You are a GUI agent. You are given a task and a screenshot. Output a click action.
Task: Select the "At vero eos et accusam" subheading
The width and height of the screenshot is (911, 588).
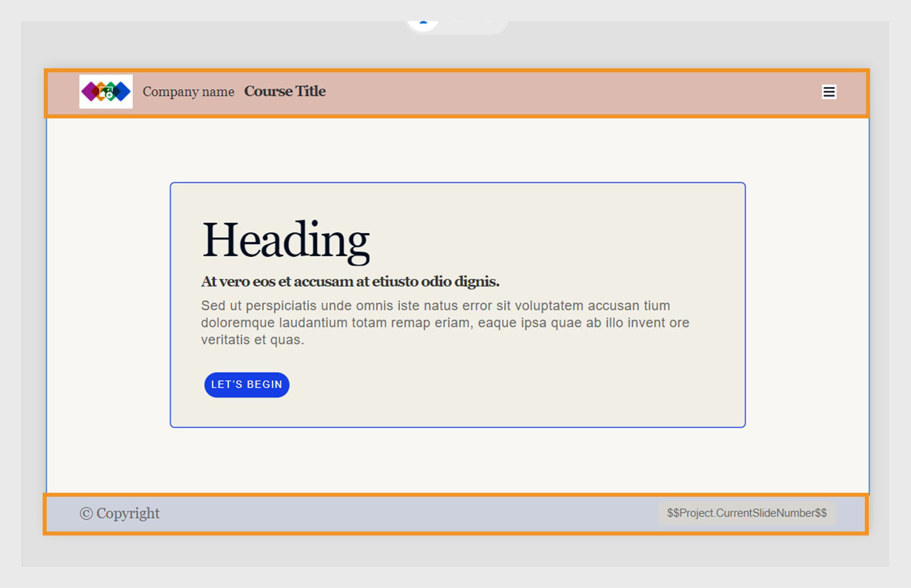pos(350,282)
